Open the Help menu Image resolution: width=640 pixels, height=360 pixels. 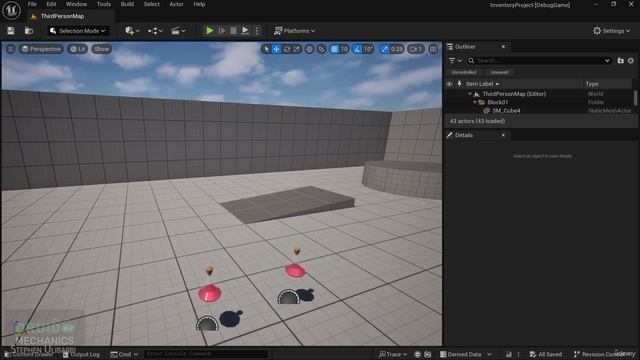[199, 4]
